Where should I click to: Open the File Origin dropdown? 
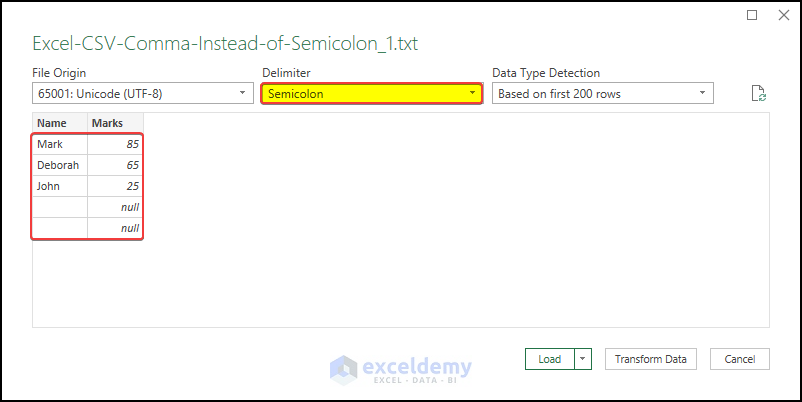click(x=141, y=94)
